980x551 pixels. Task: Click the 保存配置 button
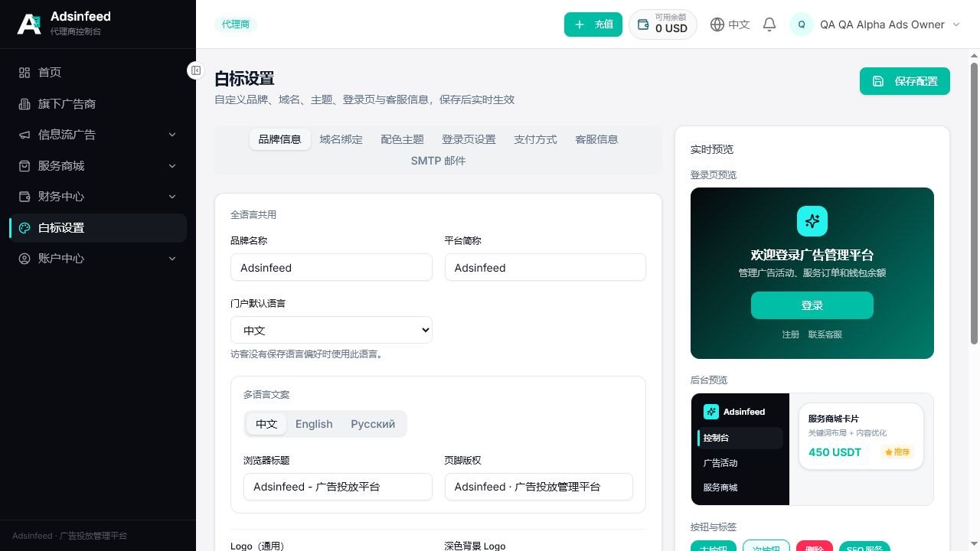coord(905,81)
